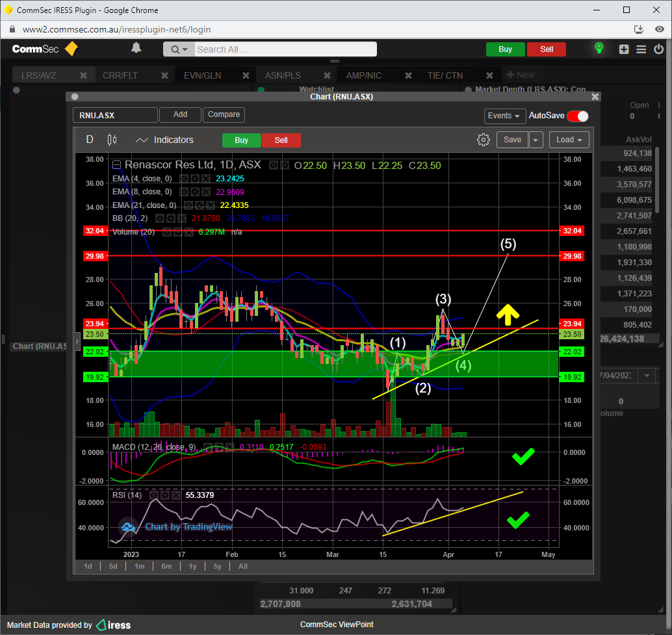Open chart settings gear icon
This screenshot has width=672, height=635.
[483, 140]
